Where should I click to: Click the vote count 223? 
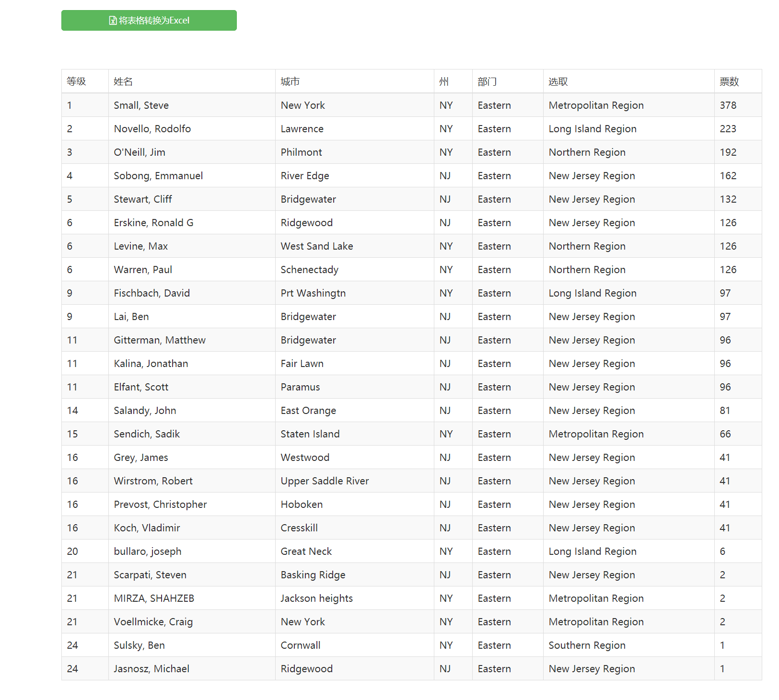click(728, 129)
